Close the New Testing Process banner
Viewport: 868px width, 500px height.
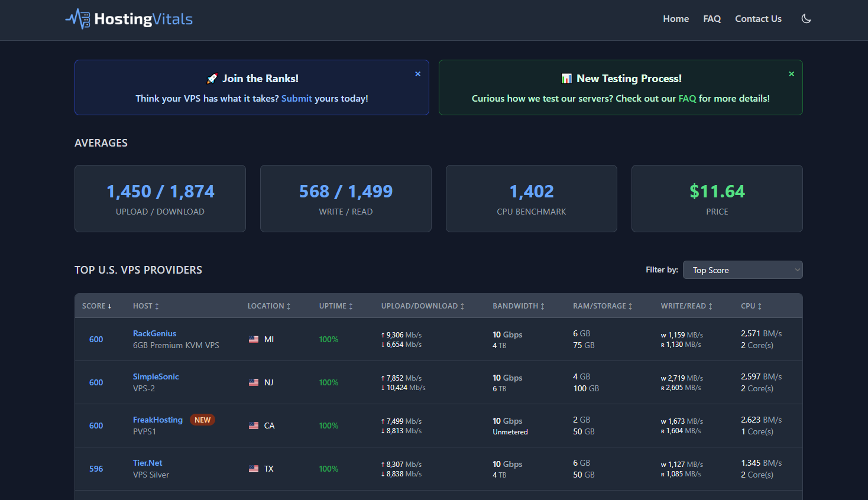point(791,74)
